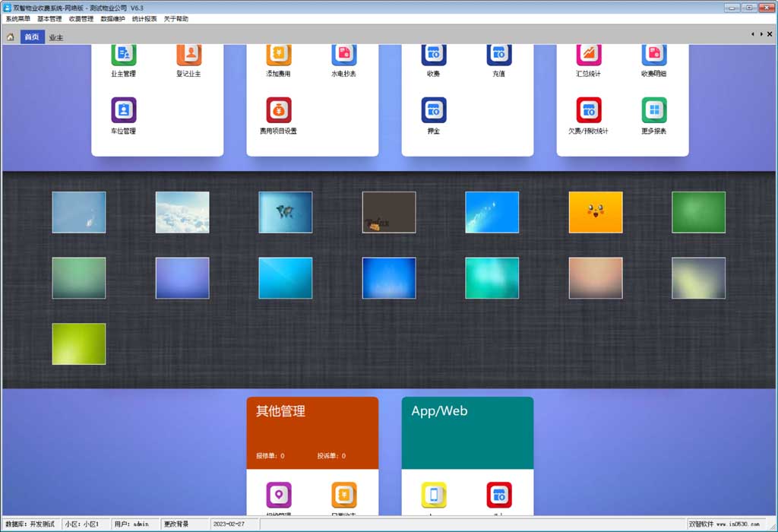The width and height of the screenshot is (778, 532).
Task: Open the 欠费/预收统计 arrears statistics icon
Action: (x=589, y=110)
